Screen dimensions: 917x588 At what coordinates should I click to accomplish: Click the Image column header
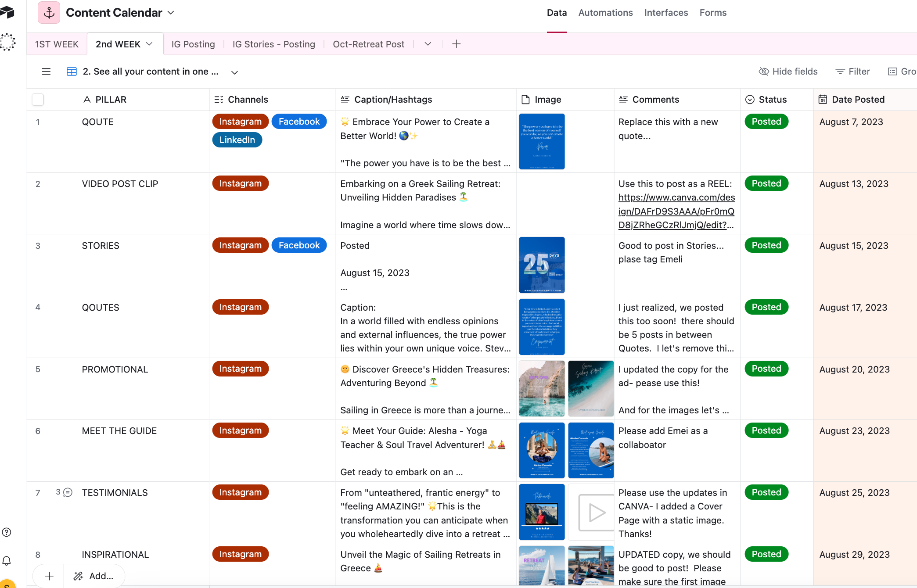565,100
